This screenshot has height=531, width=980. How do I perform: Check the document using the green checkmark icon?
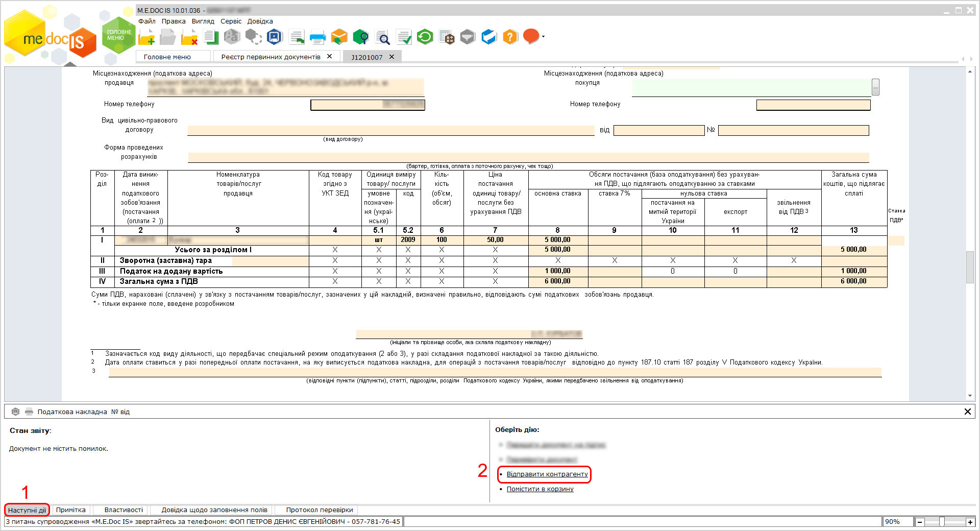[404, 37]
